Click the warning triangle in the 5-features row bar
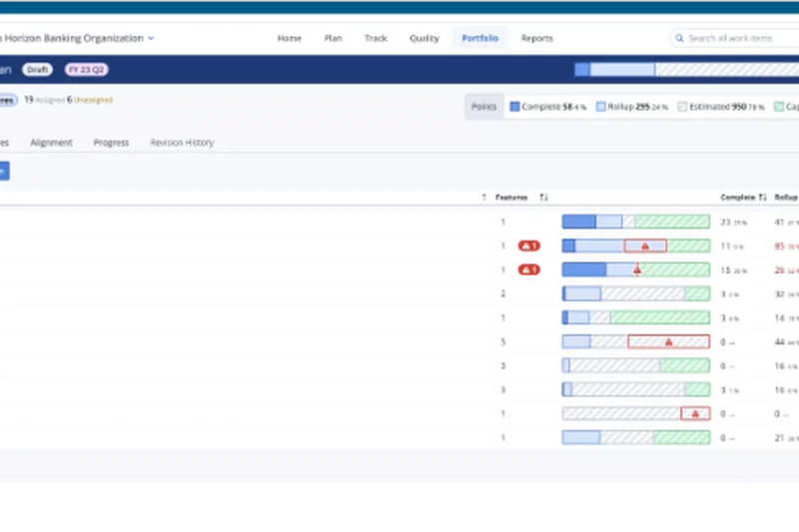799x532 pixels. coord(668,341)
